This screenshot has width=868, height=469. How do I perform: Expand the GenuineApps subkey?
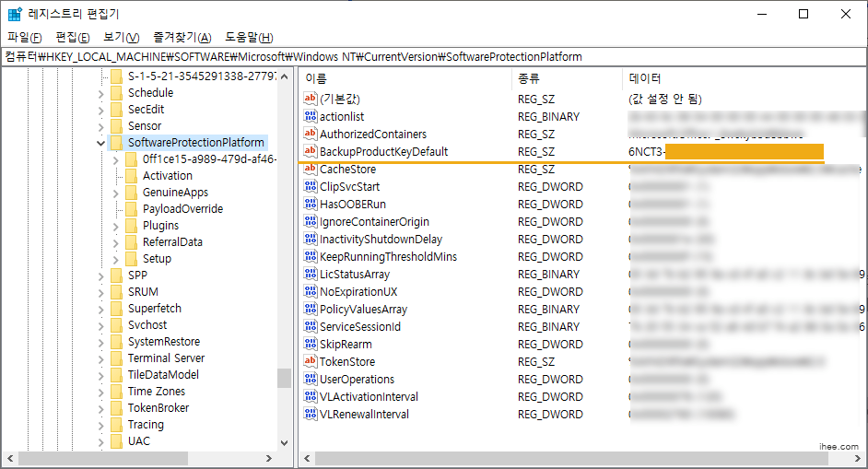(x=116, y=193)
